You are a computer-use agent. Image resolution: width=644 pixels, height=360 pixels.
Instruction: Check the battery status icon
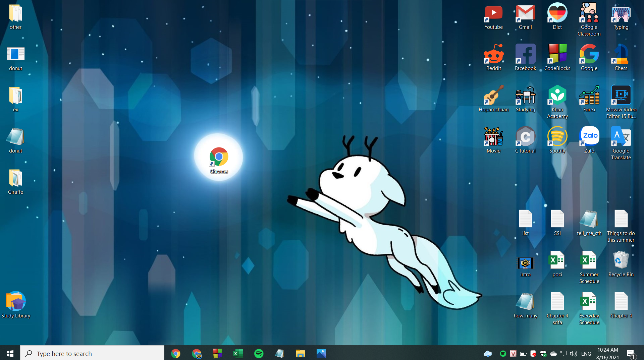click(x=523, y=354)
